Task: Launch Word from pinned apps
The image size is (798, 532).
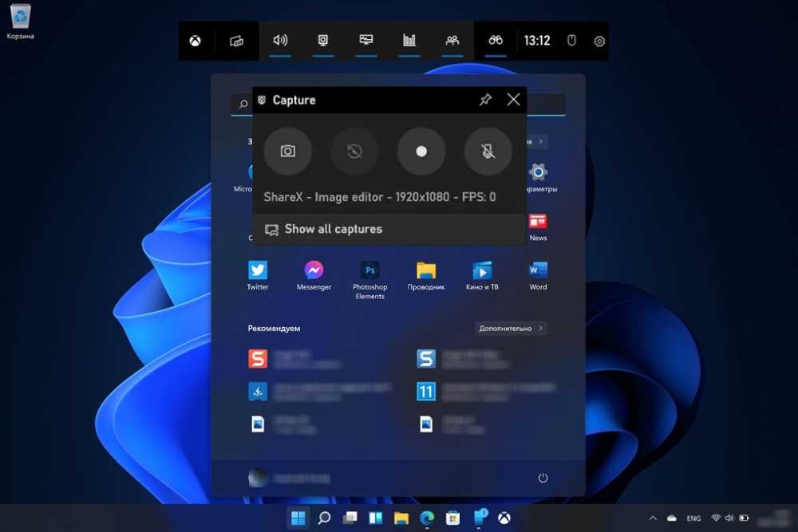Action: click(x=538, y=276)
